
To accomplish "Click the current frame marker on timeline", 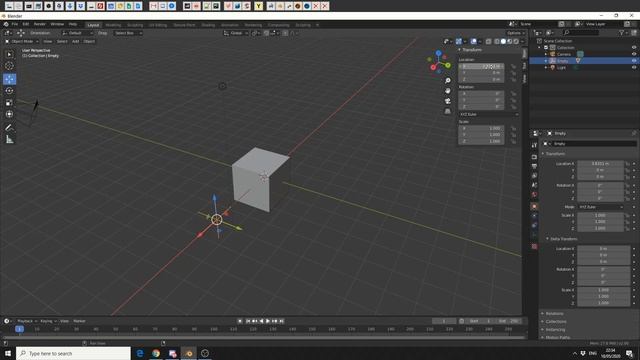I will [19, 329].
